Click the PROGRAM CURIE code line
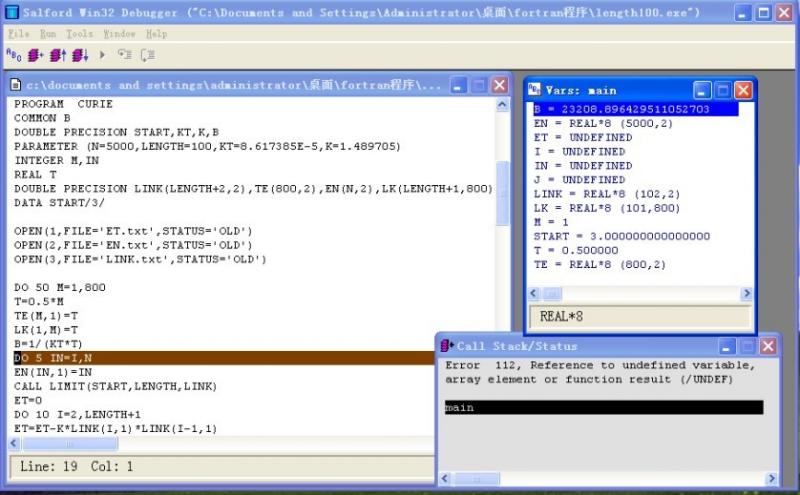Image resolution: width=800 pixels, height=495 pixels. [x=63, y=104]
